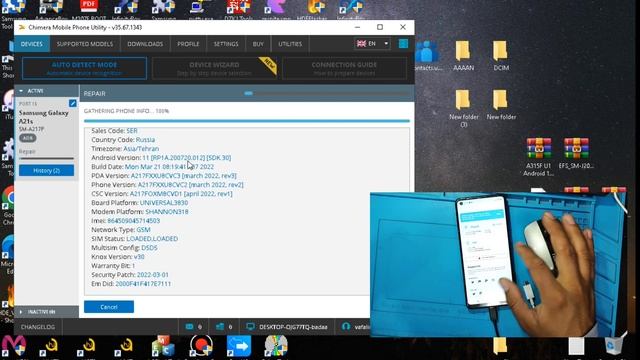Click the Knox Version v30 value
640x360 pixels.
[x=139, y=257]
